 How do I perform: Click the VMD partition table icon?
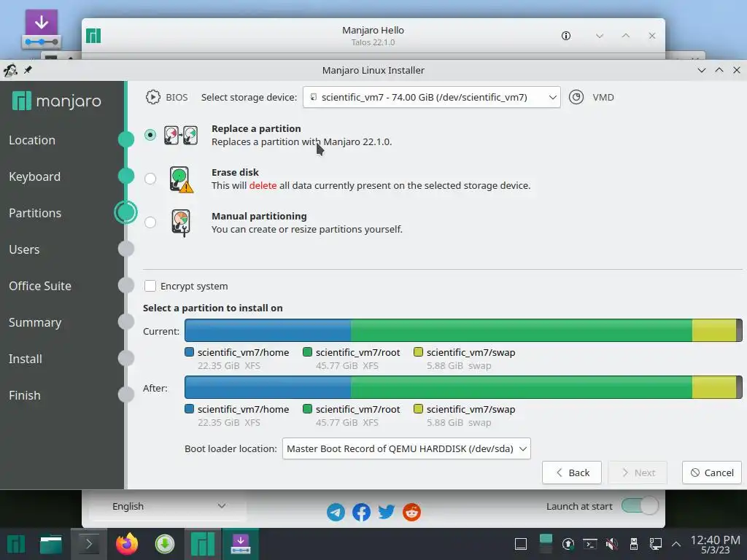pyautogui.click(x=576, y=97)
